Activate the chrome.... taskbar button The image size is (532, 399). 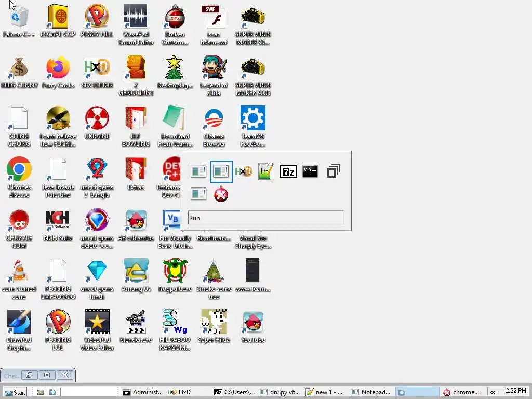coord(463,392)
